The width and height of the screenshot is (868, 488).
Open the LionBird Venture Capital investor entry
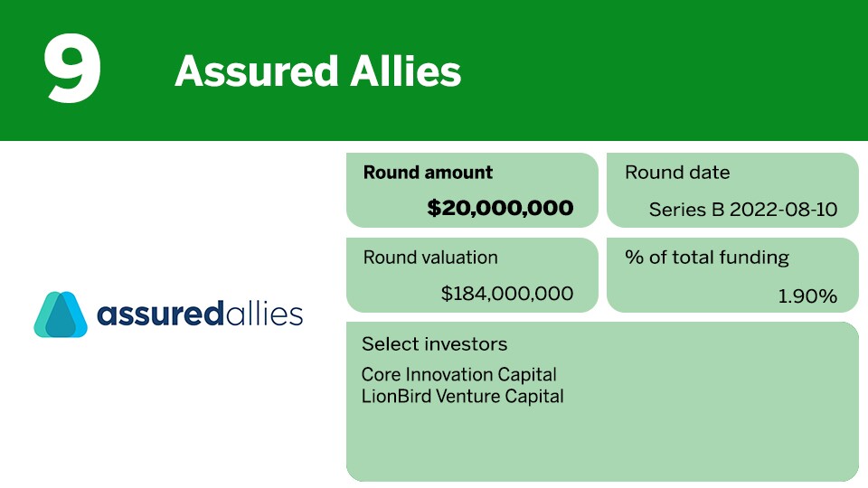click(462, 396)
